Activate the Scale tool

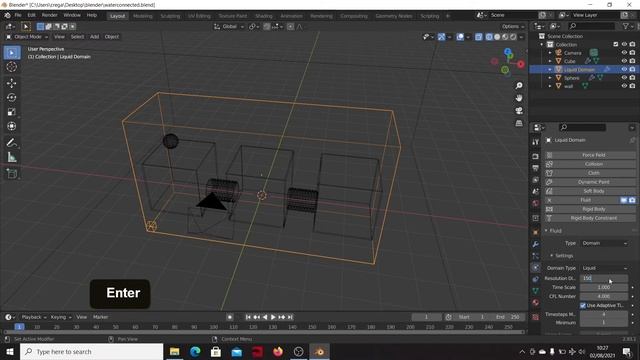pos(11,112)
